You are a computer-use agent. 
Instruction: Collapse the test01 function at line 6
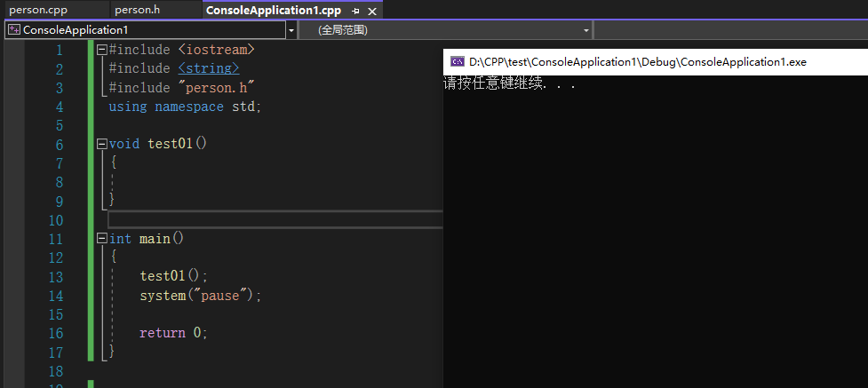point(101,144)
